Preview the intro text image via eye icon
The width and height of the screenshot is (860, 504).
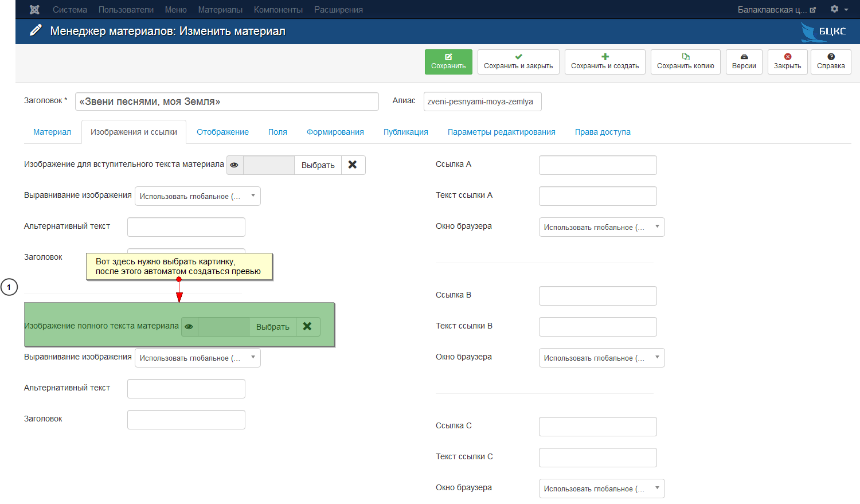pos(234,165)
